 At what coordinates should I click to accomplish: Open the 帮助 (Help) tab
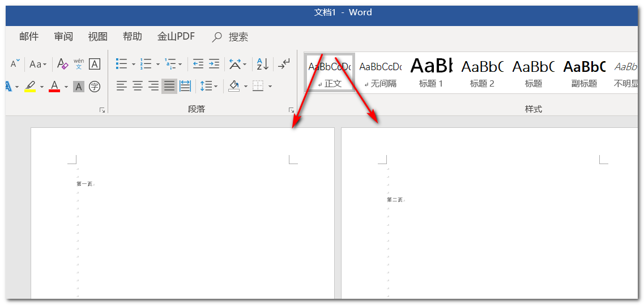[x=132, y=37]
